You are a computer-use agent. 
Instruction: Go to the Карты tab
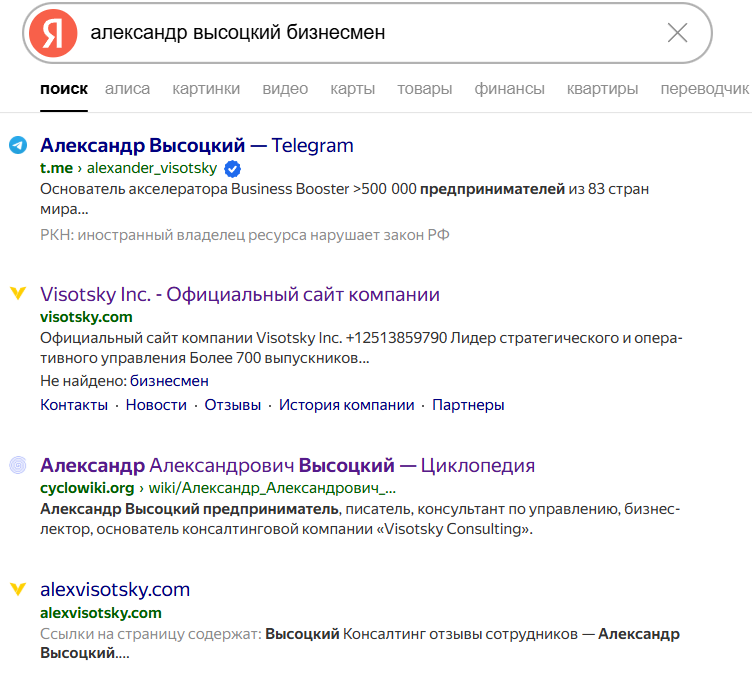tap(352, 89)
